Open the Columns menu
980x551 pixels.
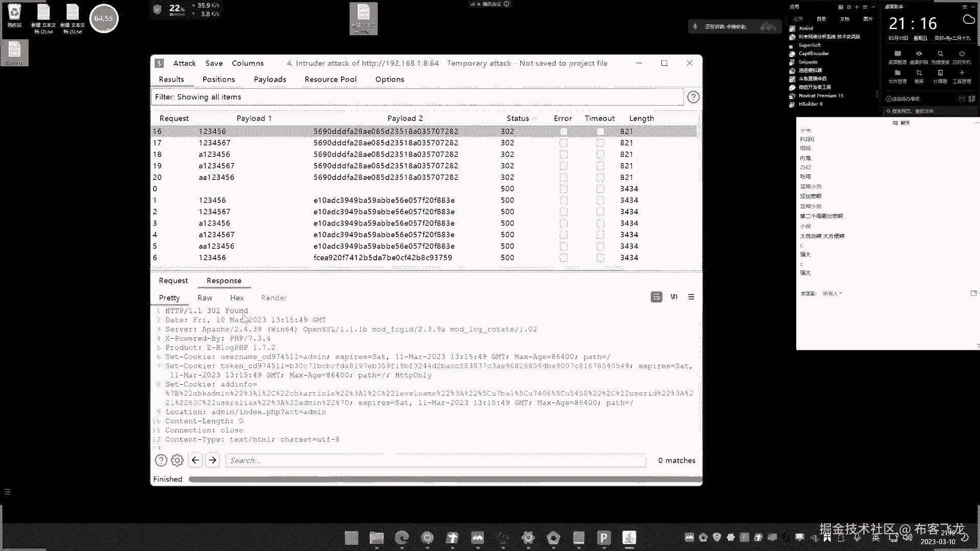click(x=248, y=63)
